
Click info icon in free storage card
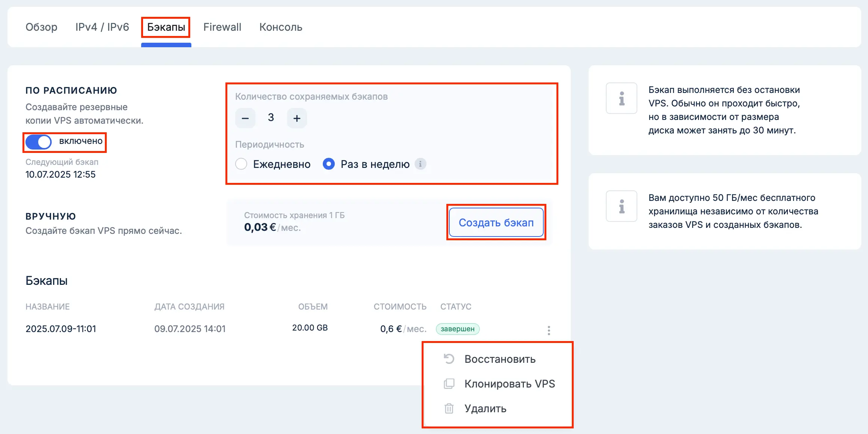[621, 206]
